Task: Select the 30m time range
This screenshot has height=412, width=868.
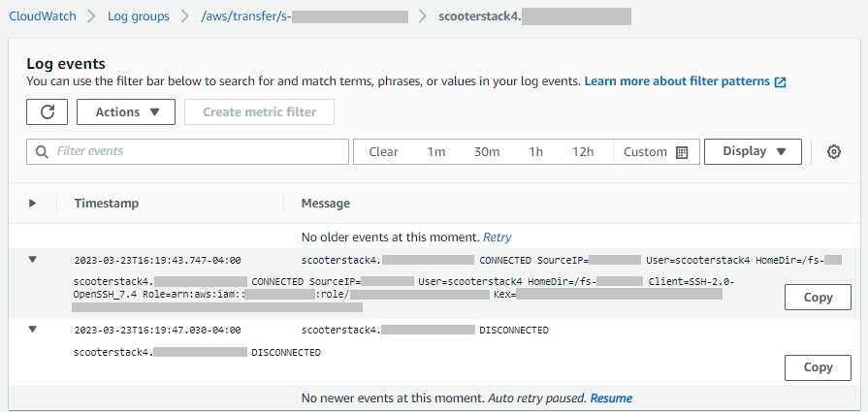Action: click(487, 152)
